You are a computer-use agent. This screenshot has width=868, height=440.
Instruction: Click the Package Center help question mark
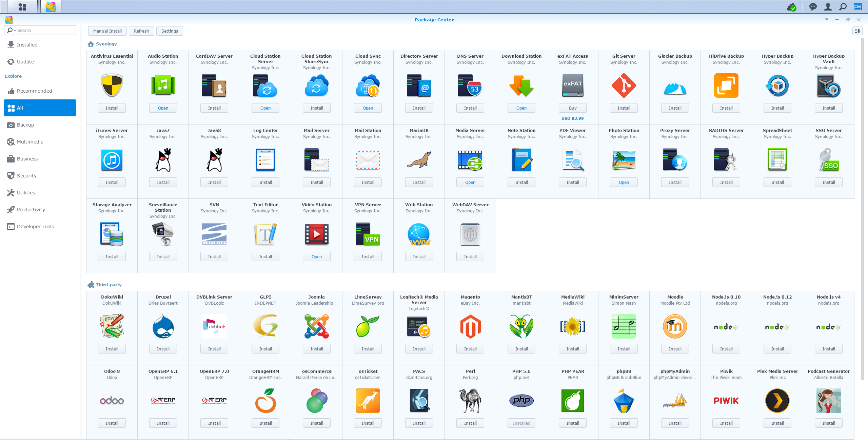(x=826, y=20)
